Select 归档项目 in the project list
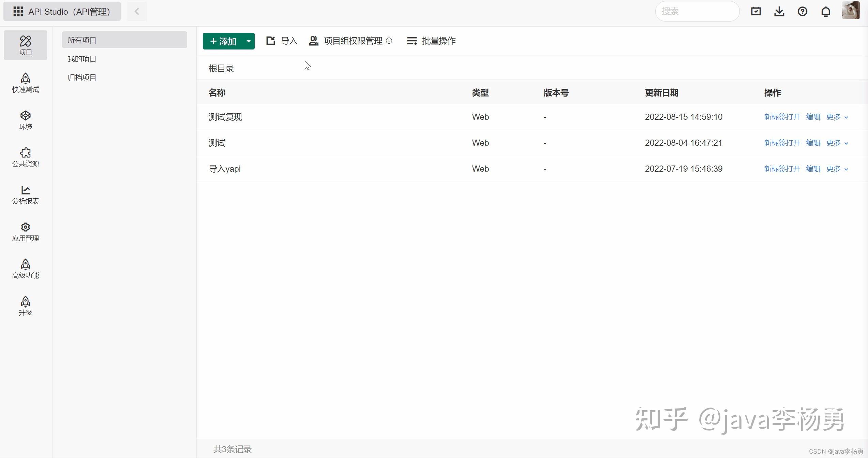 coord(82,77)
